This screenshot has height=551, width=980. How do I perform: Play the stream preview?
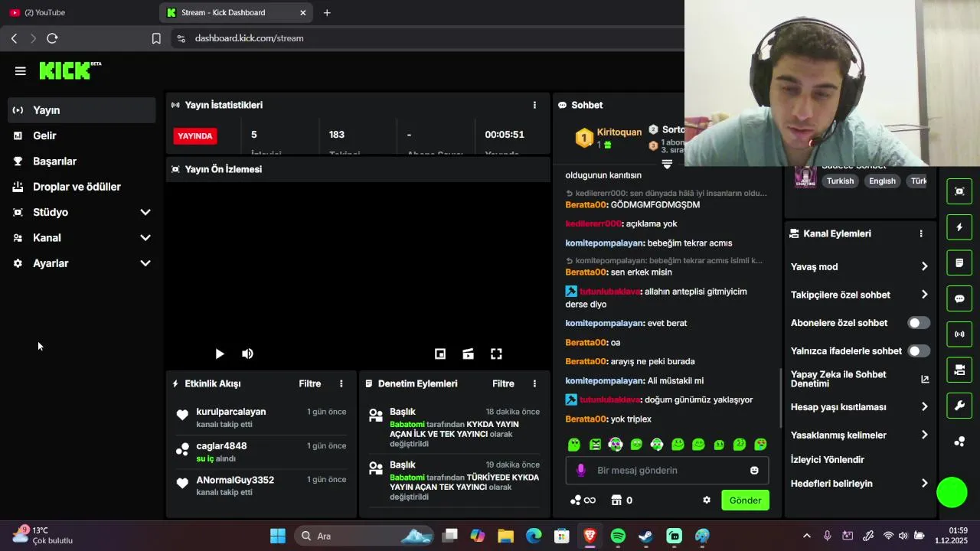click(x=220, y=354)
